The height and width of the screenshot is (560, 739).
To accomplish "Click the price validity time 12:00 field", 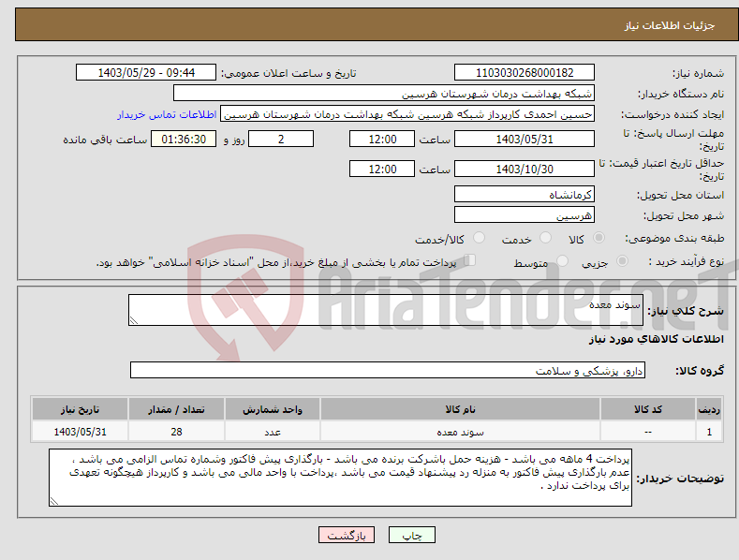I will pos(382,169).
